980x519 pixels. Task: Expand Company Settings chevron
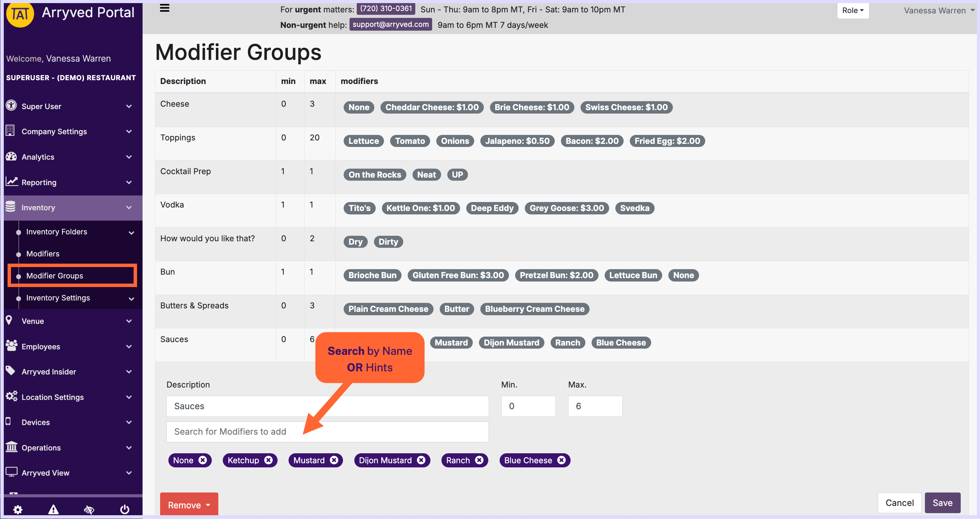(129, 131)
